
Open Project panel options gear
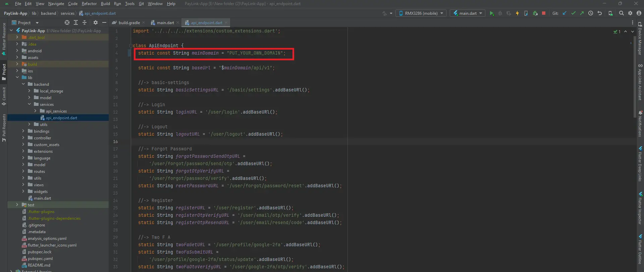96,22
